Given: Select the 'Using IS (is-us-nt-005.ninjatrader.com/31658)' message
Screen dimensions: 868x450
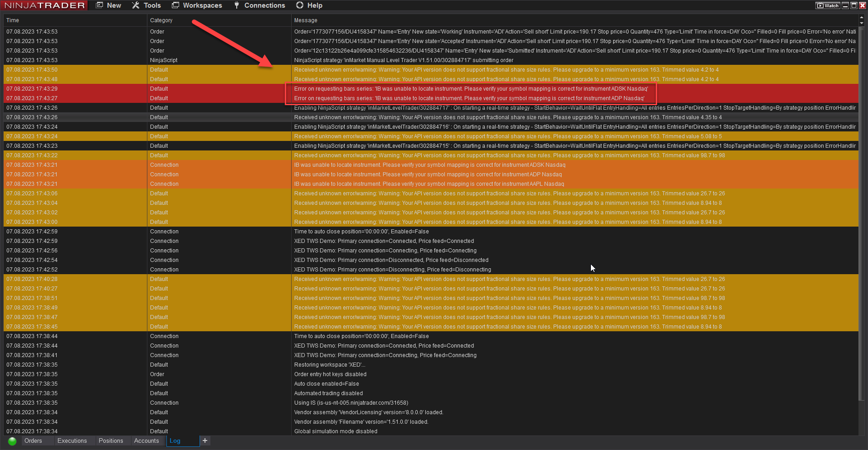Looking at the screenshot, I should [x=351, y=403].
